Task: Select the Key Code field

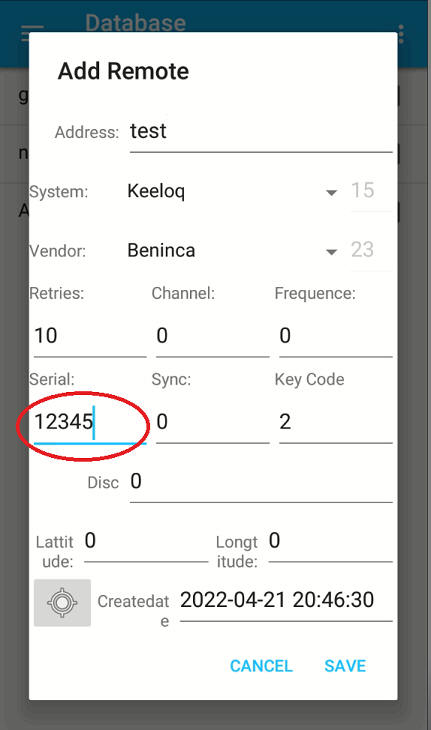Action: tap(336, 423)
